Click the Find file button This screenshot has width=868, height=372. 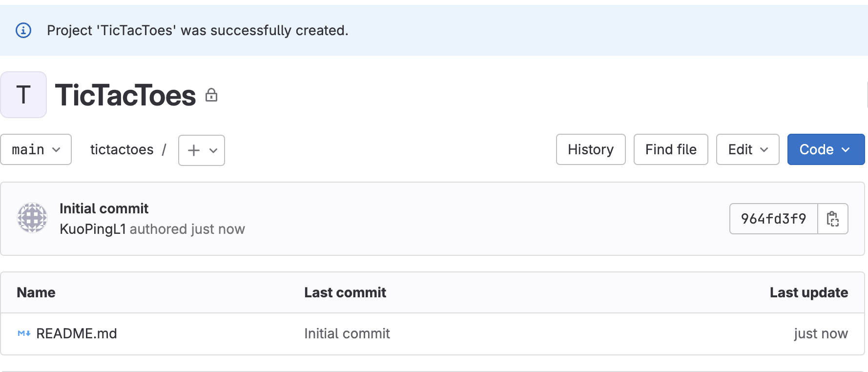tap(671, 149)
